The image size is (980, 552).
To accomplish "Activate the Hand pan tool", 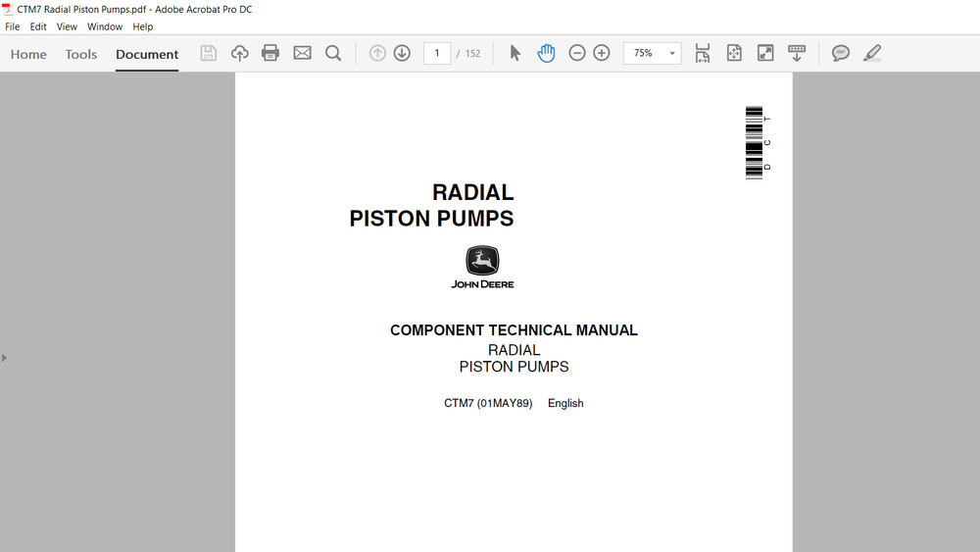I will point(546,53).
